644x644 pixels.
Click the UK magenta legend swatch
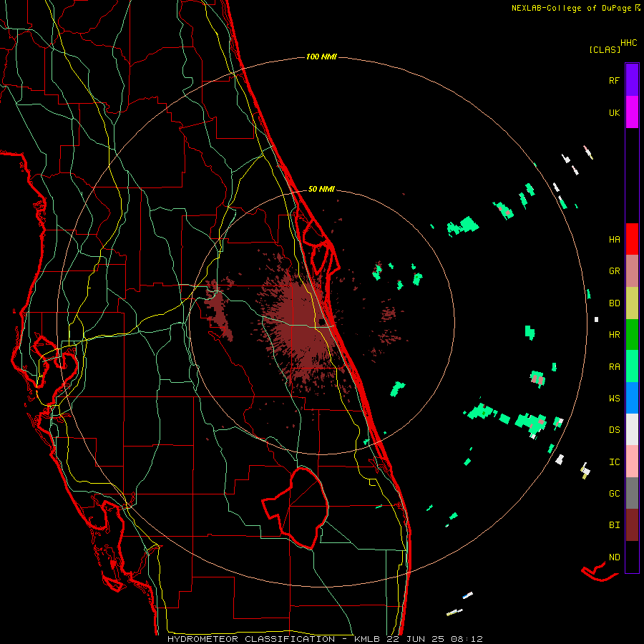pos(632,112)
